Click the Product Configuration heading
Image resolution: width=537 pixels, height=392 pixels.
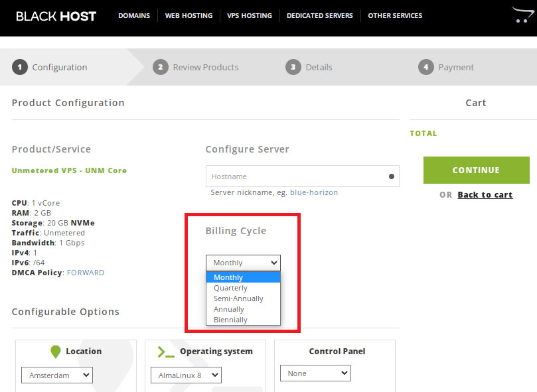click(x=68, y=103)
